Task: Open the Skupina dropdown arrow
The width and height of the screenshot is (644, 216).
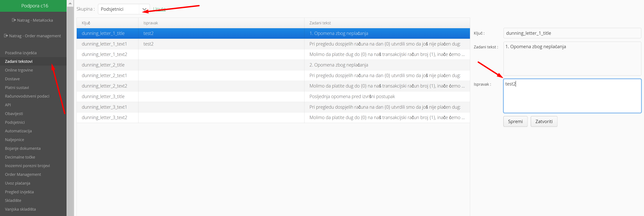Action: tap(144, 9)
